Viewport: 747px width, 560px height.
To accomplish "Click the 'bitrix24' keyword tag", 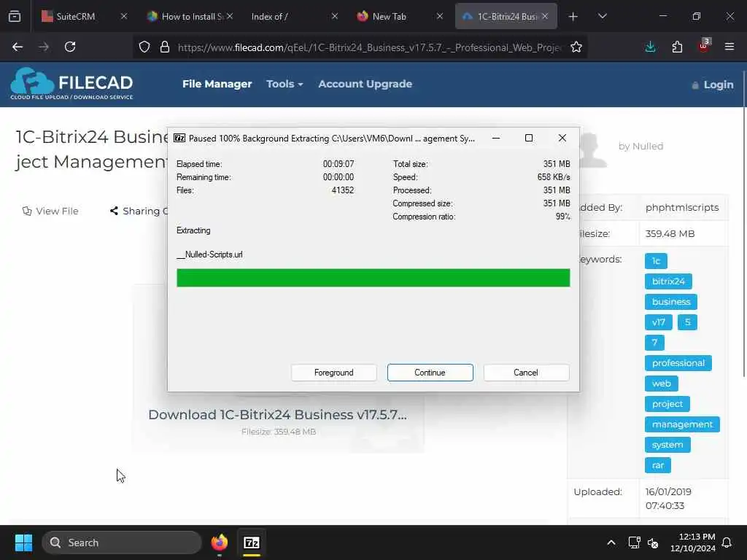I will [668, 281].
